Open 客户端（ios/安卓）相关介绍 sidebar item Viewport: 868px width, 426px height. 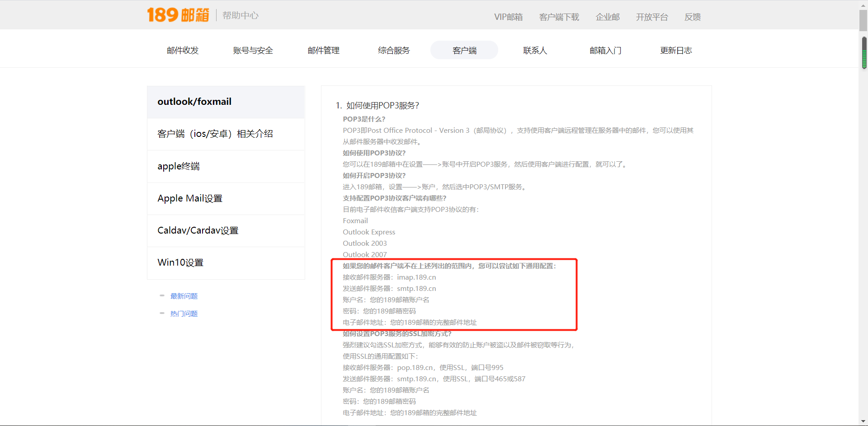[226, 134]
